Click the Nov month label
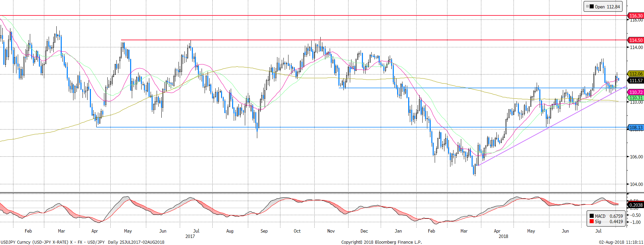 [x=331, y=231]
